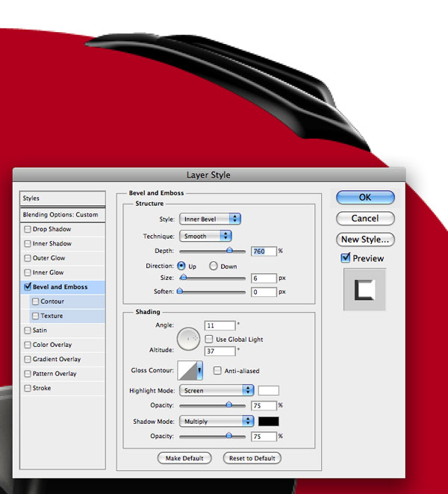
Task: Tick the Stroke checkbox
Action: (28, 389)
